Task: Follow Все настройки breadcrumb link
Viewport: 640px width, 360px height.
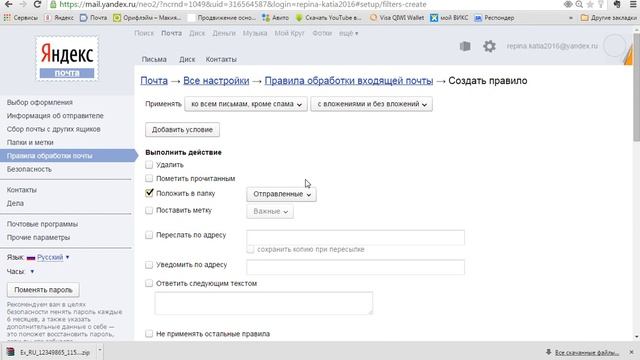Action: point(216,81)
